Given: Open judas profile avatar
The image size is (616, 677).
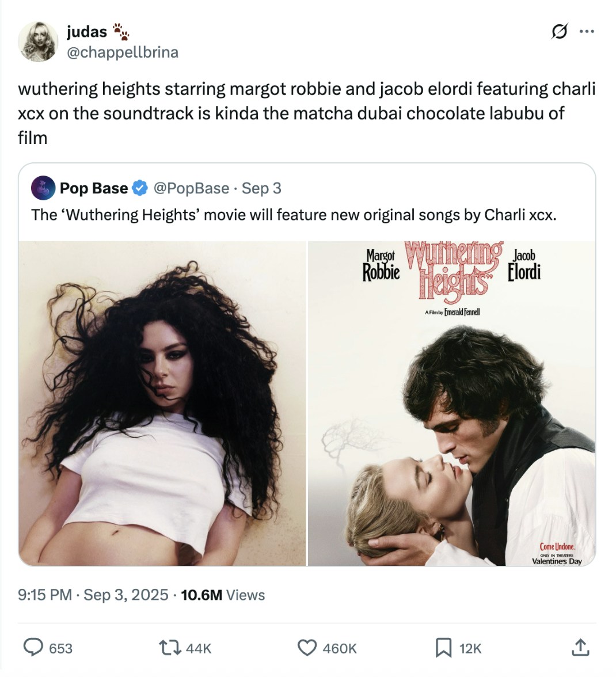Looking at the screenshot, I should [38, 41].
